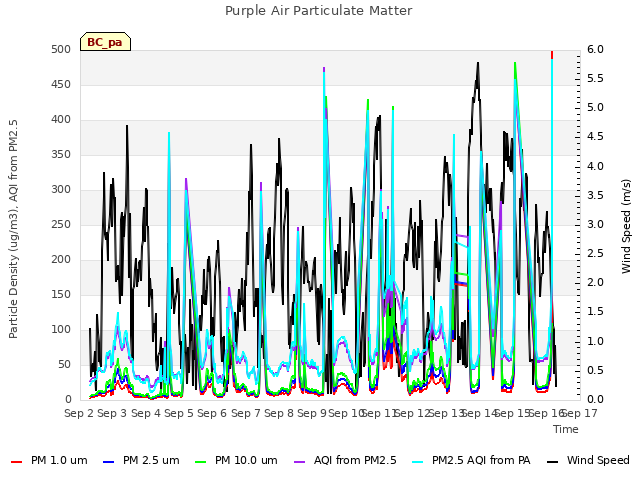The image size is (640, 480).
Task: Click the green PM 10.0 um legend swatch
Action: click(201, 462)
